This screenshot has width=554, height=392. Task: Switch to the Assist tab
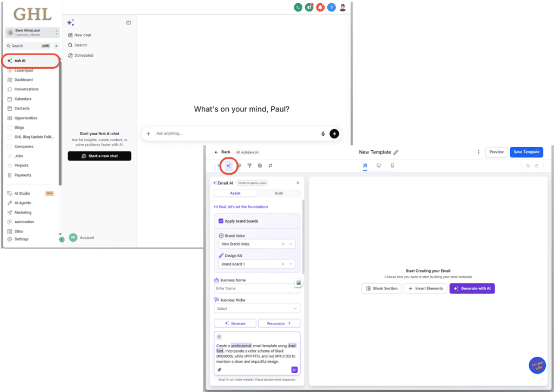(235, 193)
